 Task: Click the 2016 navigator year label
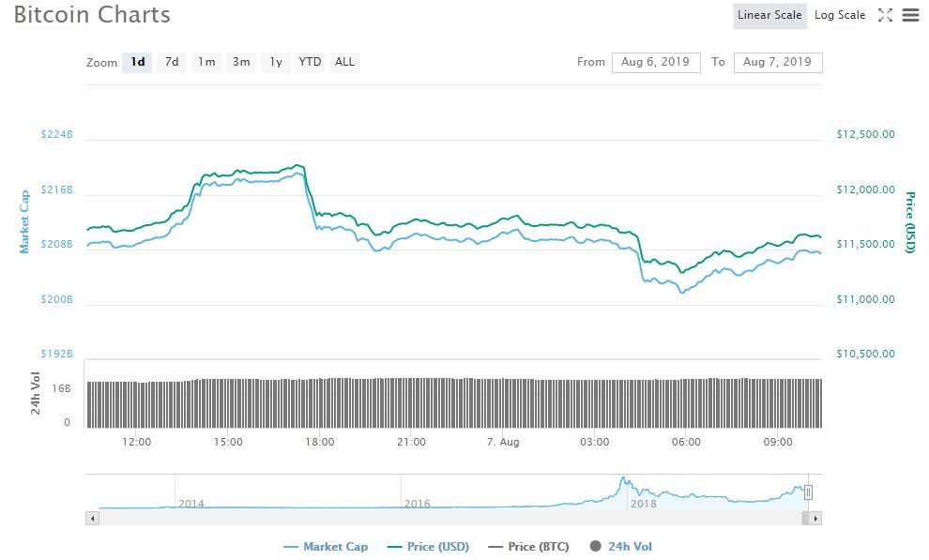tap(417, 504)
